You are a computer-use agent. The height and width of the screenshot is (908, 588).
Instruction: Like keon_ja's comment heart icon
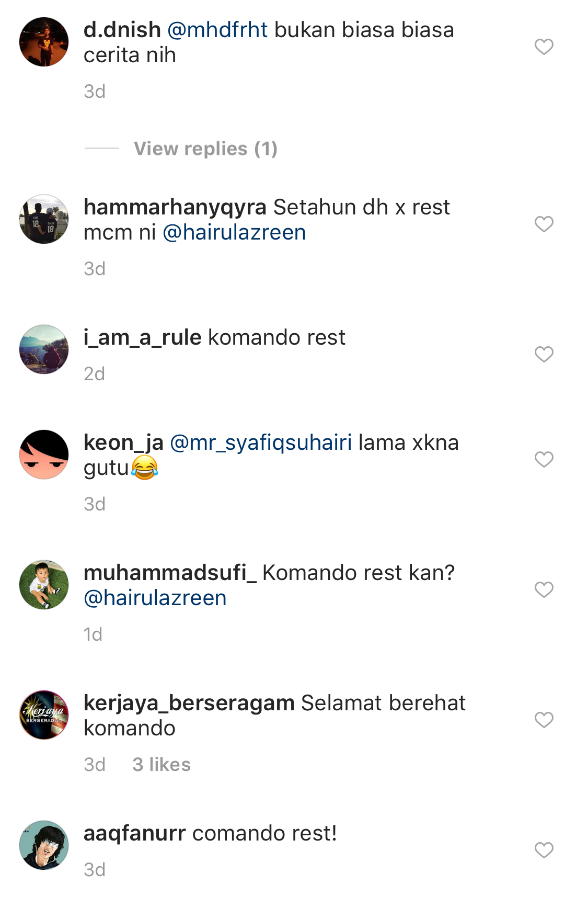coord(544,459)
